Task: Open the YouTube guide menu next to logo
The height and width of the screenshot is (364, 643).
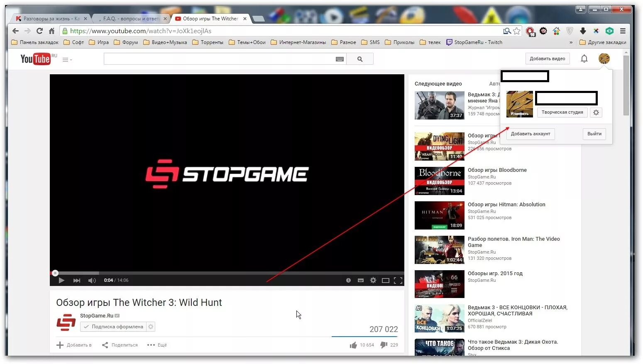Action: (67, 60)
